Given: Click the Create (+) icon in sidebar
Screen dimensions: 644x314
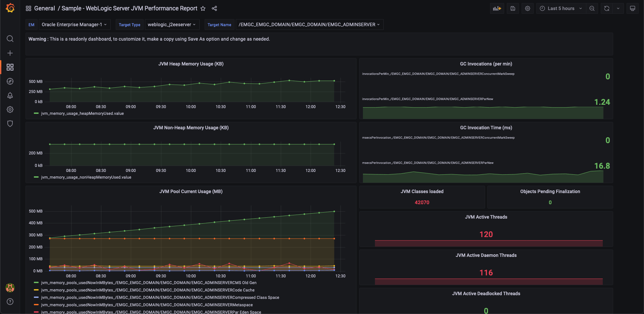Looking at the screenshot, I should click(x=10, y=53).
